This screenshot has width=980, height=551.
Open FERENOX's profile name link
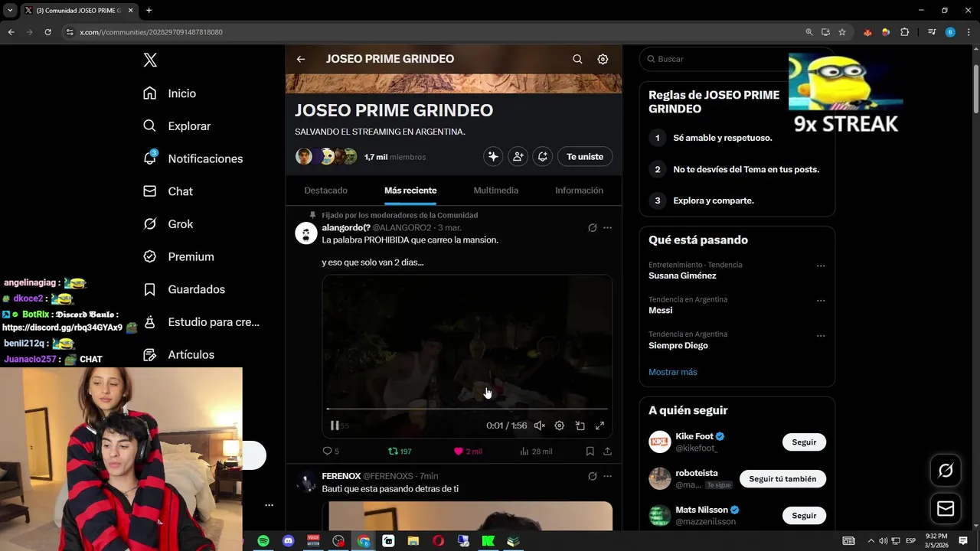point(341,476)
